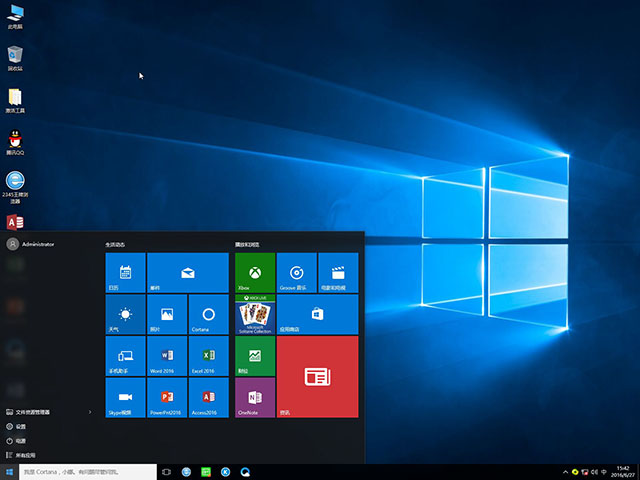The height and width of the screenshot is (480, 640).
Task: Click the Power option in Start menu
Action: pyautogui.click(x=20, y=440)
